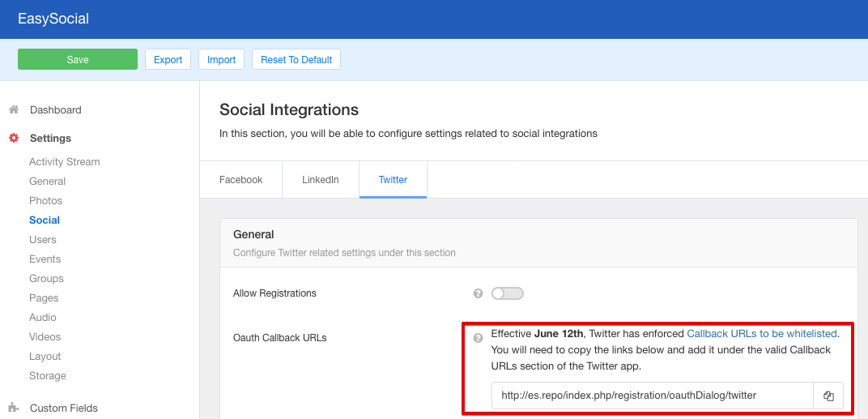Click the Export button
The height and width of the screenshot is (419, 868).
coord(168,59)
